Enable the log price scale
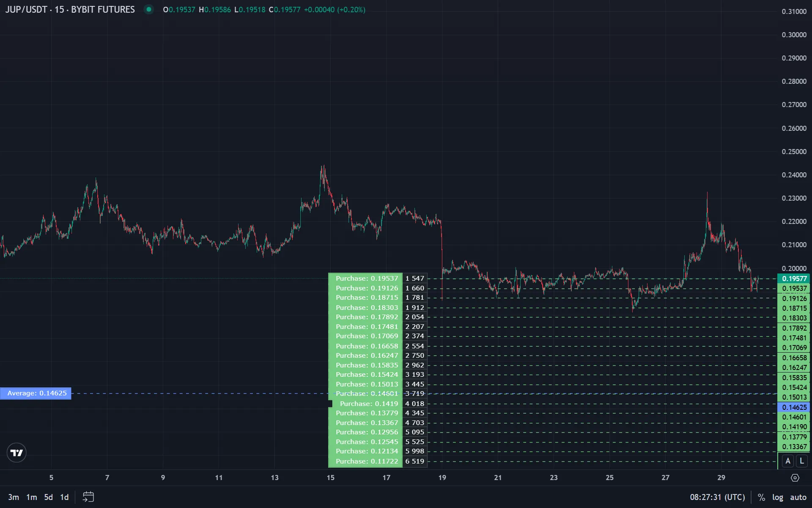 pyautogui.click(x=778, y=497)
